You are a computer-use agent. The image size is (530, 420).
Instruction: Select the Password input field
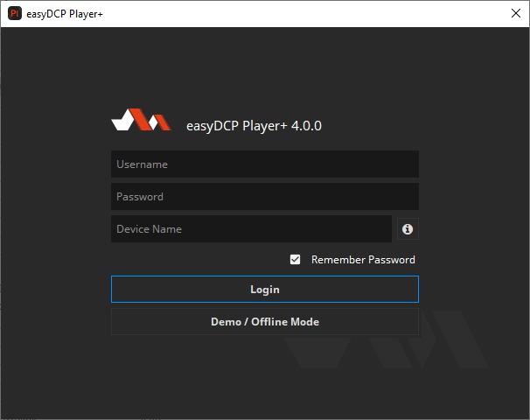coord(264,197)
